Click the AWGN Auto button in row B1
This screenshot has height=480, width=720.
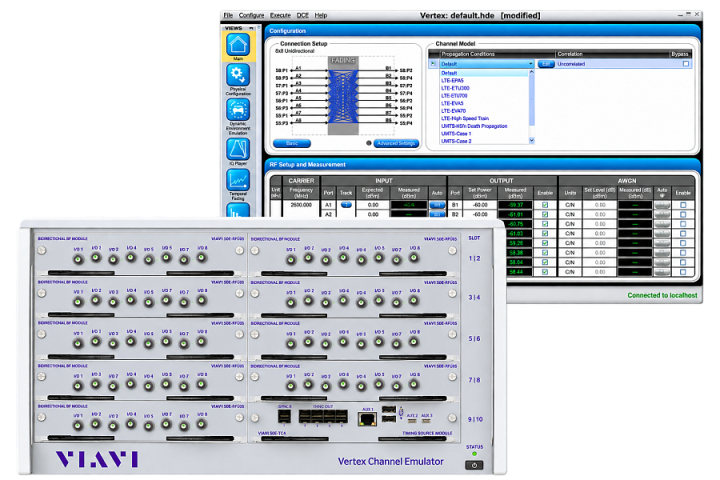[662, 205]
